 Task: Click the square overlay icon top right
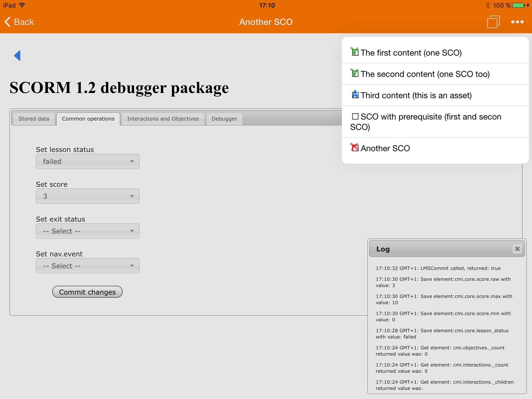[x=493, y=21]
